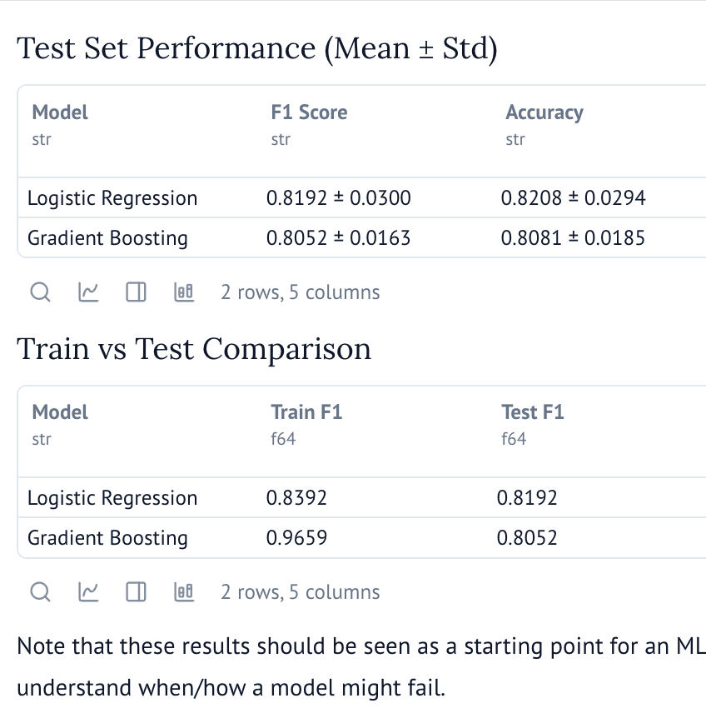
Task: Select the Logistic Regression row in first table
Action: pyautogui.click(x=112, y=198)
